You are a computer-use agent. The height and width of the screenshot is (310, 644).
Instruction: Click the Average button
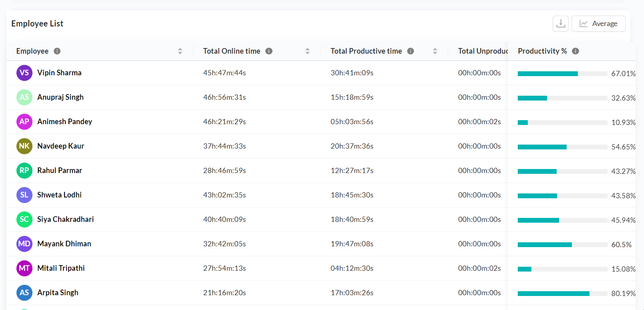click(598, 24)
